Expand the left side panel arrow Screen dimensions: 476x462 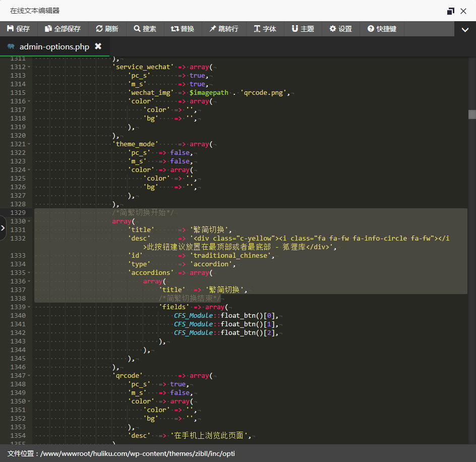[3, 228]
